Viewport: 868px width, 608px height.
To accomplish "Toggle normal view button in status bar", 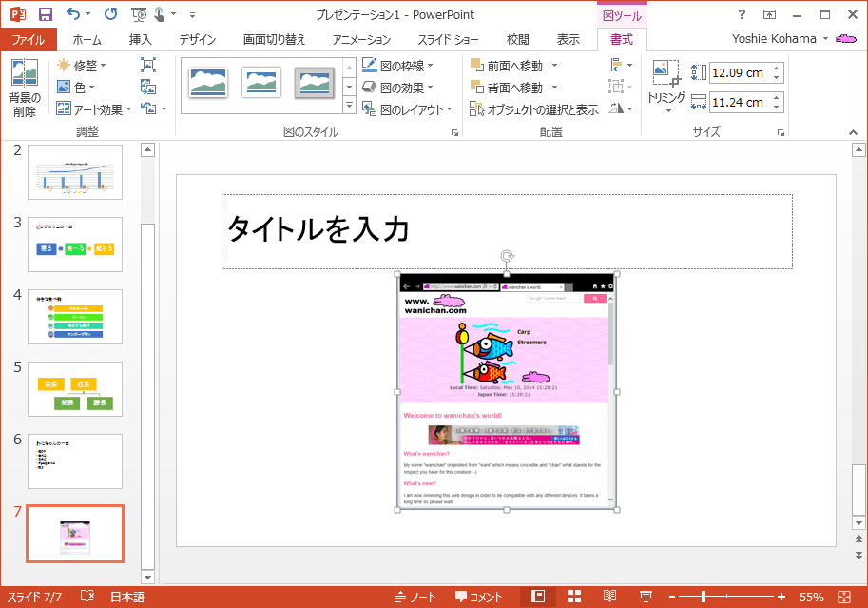I will 538,597.
